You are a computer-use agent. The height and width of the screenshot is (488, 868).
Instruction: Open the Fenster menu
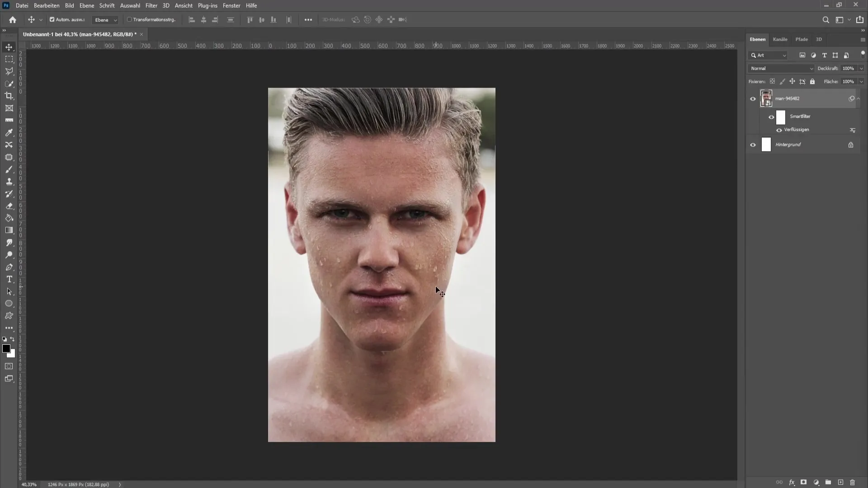(x=232, y=5)
